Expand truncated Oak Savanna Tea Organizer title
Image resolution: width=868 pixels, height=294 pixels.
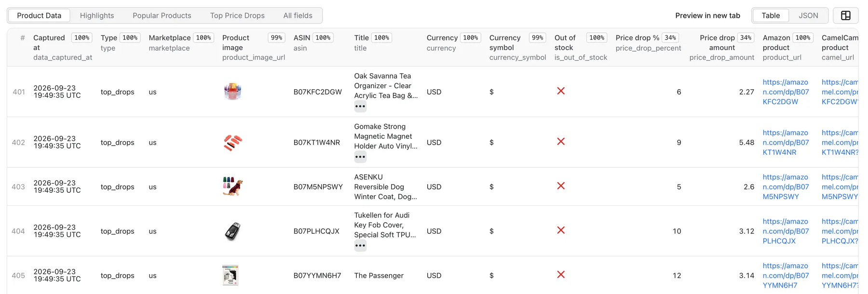coord(360,107)
